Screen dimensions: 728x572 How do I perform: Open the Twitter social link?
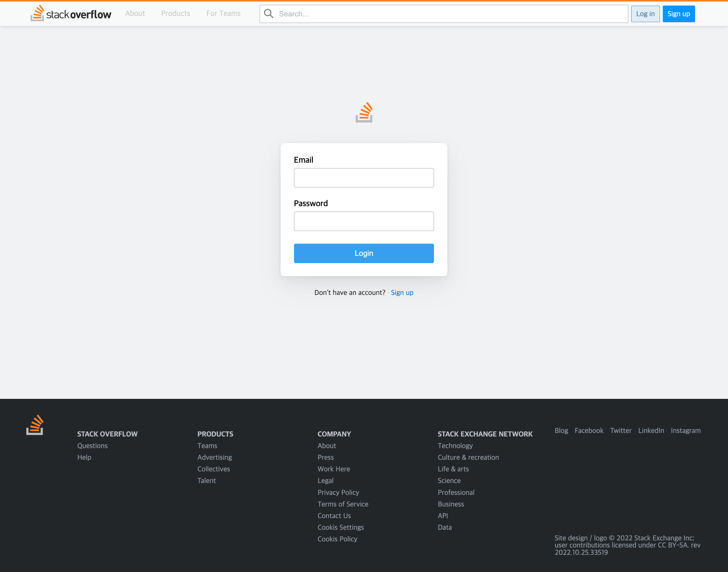(621, 430)
